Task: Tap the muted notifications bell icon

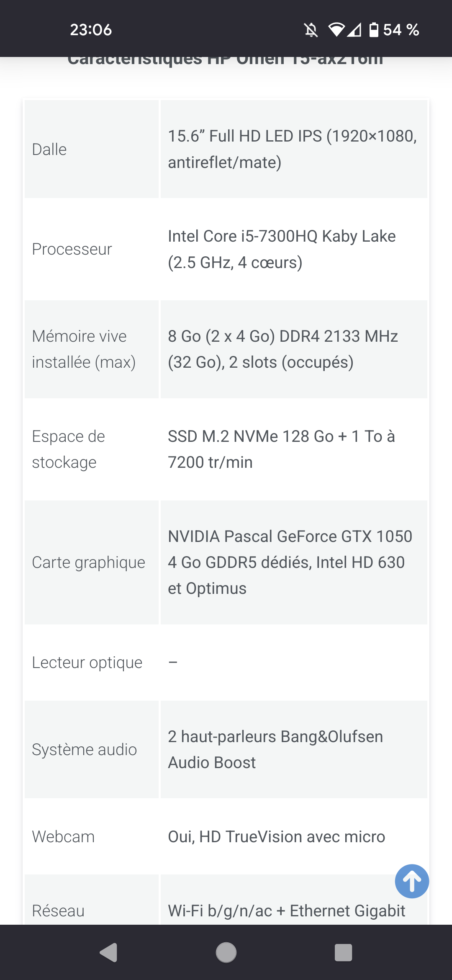Action: (311, 30)
